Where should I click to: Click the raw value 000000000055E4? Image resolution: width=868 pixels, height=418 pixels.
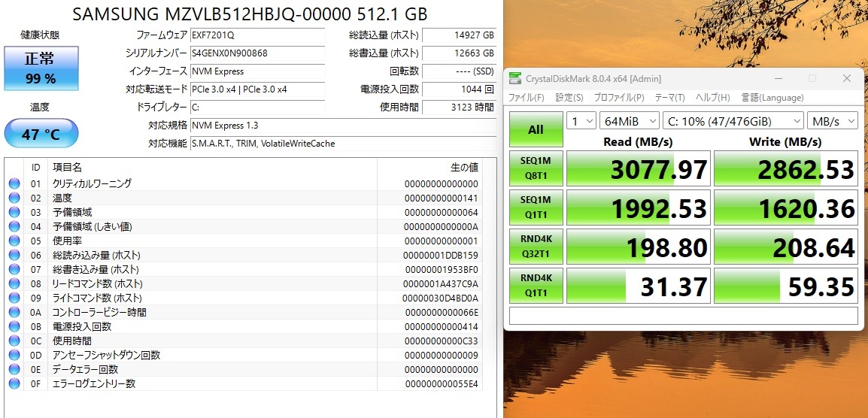pos(442,384)
